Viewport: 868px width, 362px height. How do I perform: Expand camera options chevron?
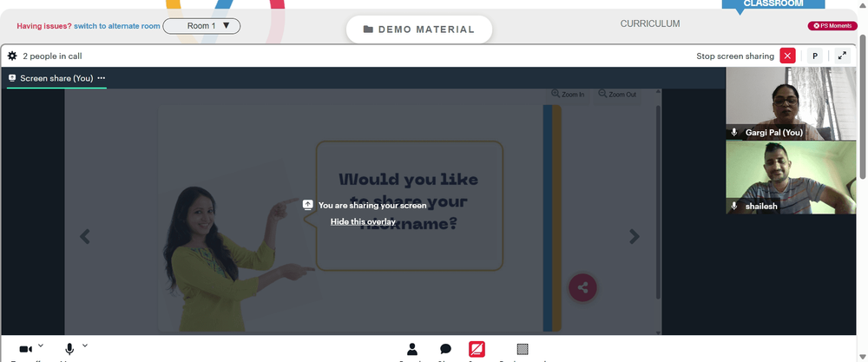[x=41, y=346]
